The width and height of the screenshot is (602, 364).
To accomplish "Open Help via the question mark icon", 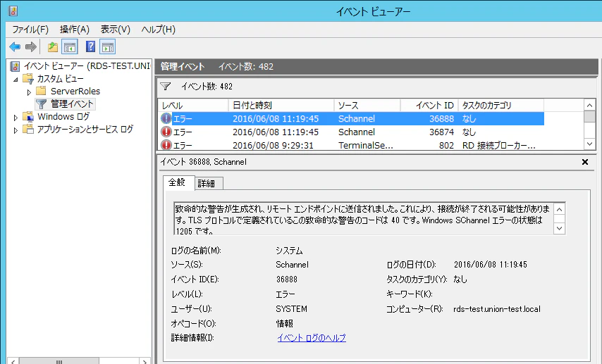I will [90, 46].
